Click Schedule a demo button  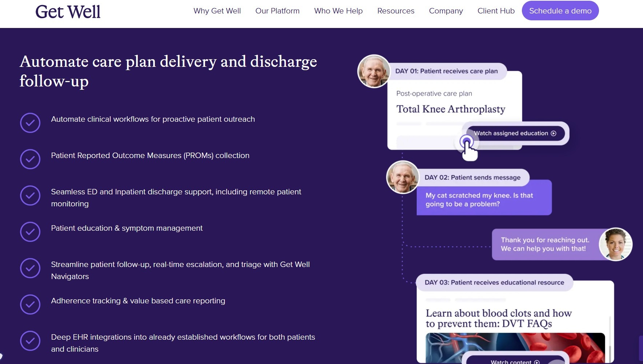tap(560, 11)
